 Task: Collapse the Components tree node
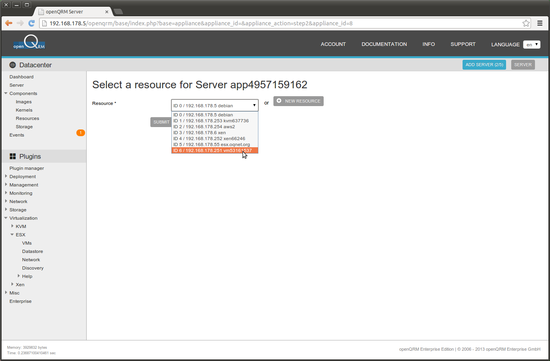coord(6,93)
